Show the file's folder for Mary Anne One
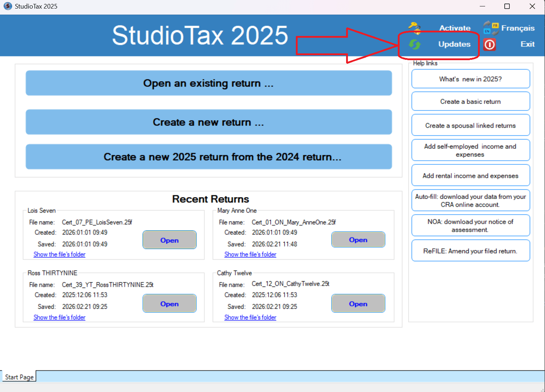 point(250,254)
